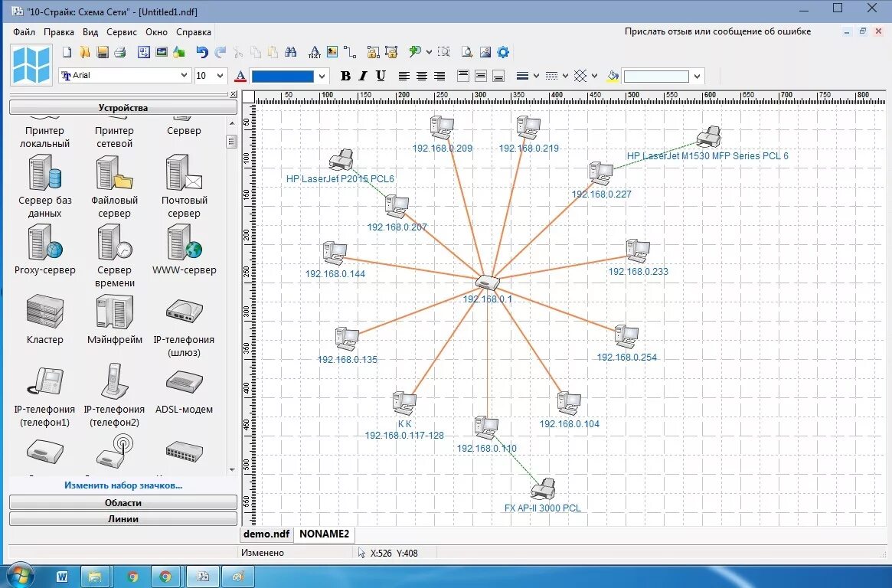The height and width of the screenshot is (588, 892).
Task: Click the paint bucket fill color icon
Action: pos(613,76)
